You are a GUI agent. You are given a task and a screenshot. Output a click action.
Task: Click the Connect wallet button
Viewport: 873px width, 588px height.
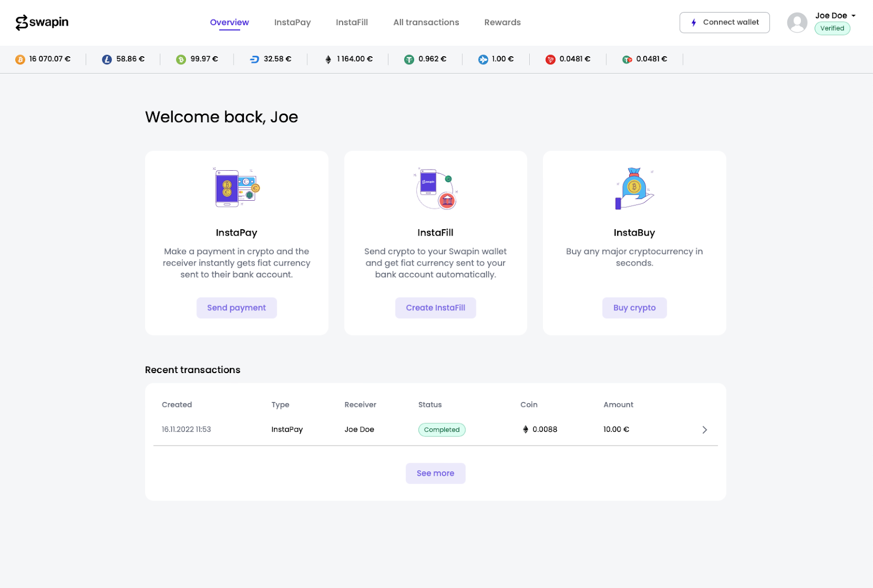click(725, 22)
